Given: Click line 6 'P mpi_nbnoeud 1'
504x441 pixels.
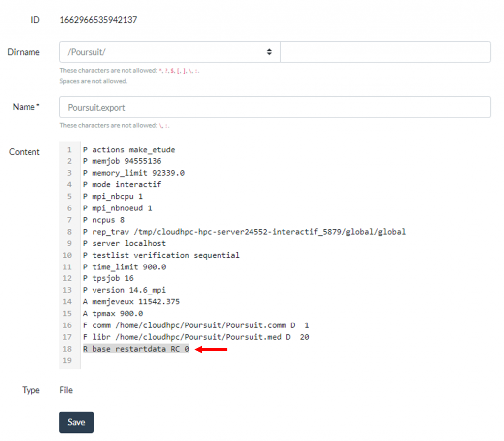Looking at the screenshot, I should pyautogui.click(x=117, y=208).
